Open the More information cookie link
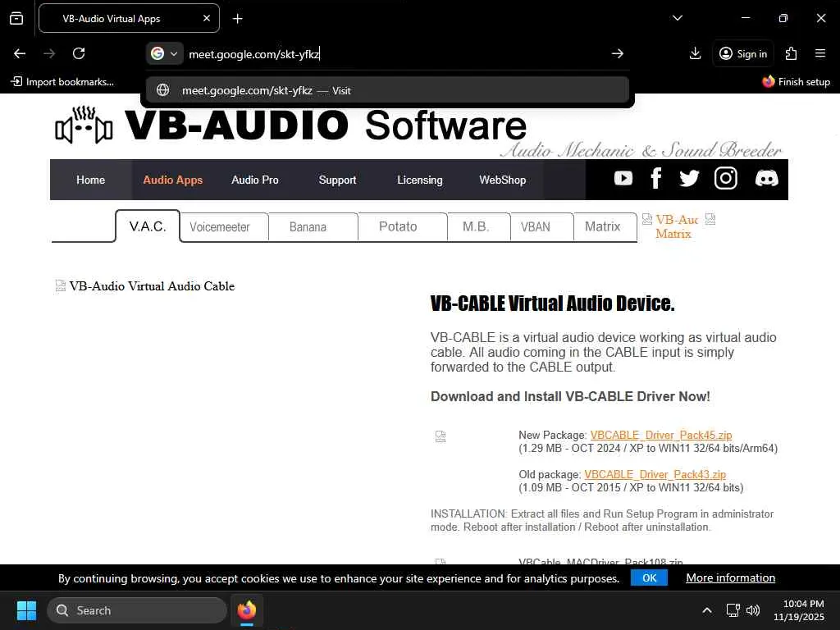Viewport: 840px width, 630px height. [731, 578]
